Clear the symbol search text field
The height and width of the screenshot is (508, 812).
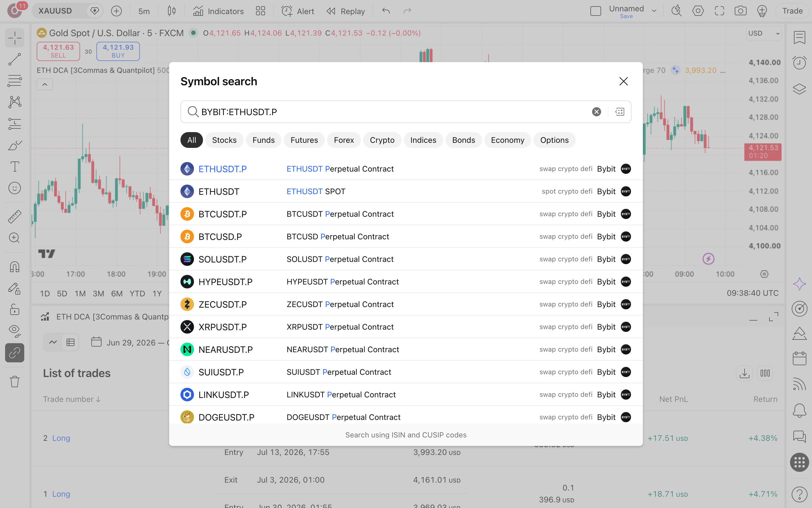tap(596, 112)
